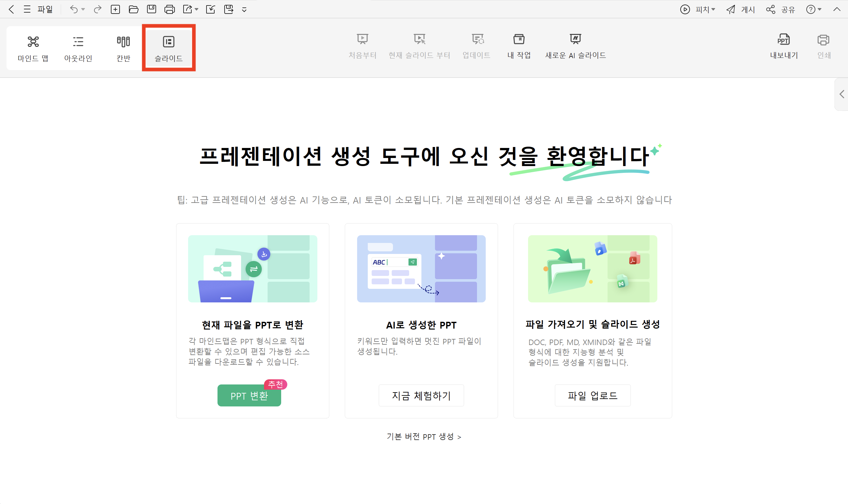This screenshot has width=848, height=504.
Task: Click the 내보내기 PPT export icon
Action: [783, 40]
